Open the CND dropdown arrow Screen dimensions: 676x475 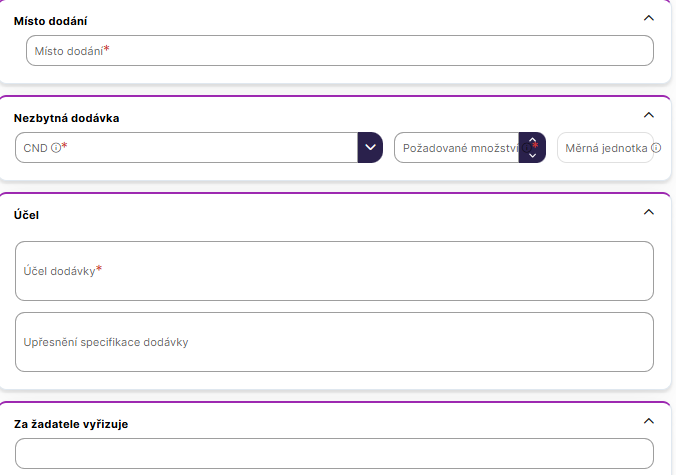(x=370, y=147)
